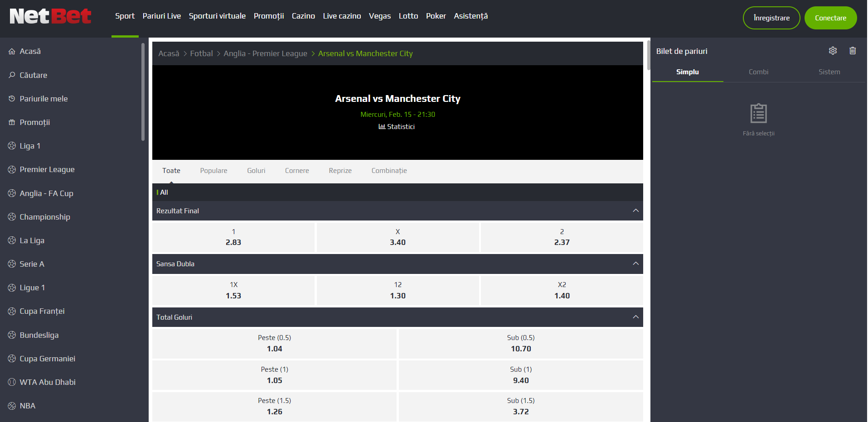Click the football icon beside Ligue 1
868x422 pixels.
[12, 288]
